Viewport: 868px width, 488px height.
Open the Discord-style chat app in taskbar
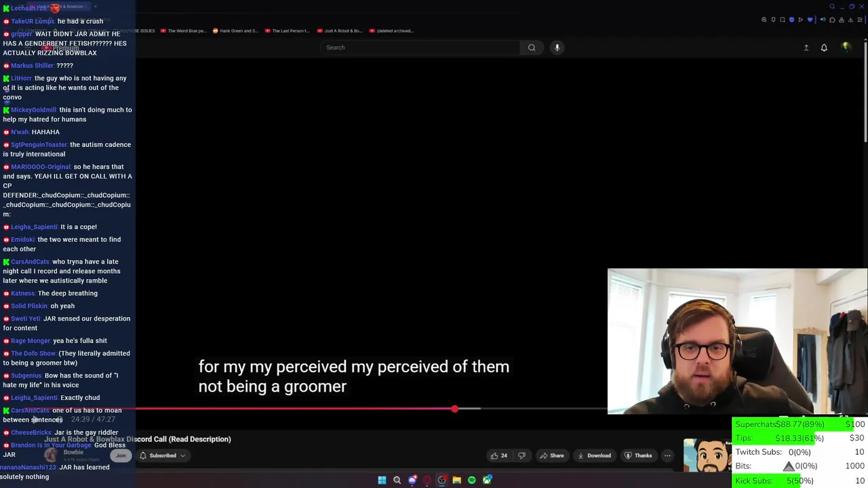pyautogui.click(x=412, y=480)
